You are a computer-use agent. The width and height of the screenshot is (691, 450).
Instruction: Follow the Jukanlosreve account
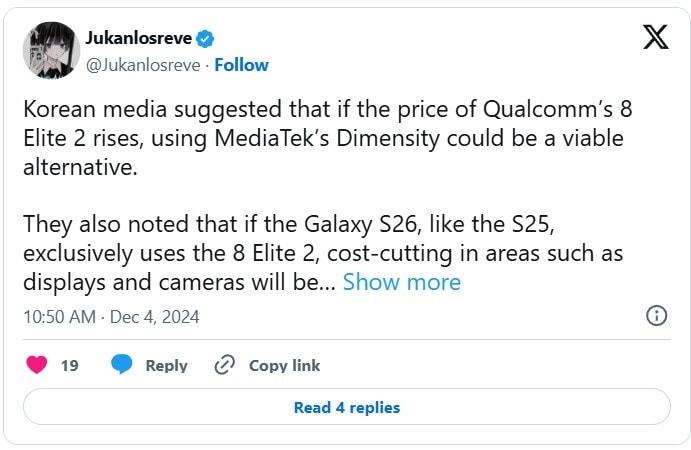[x=242, y=65]
